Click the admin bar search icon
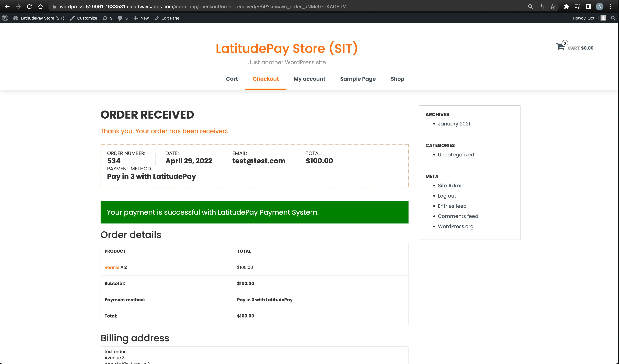 613,18
